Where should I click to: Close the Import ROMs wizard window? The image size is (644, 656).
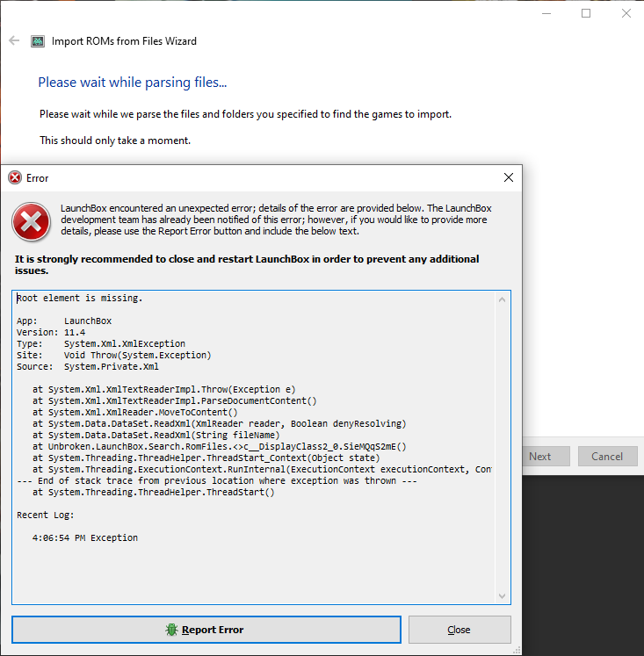point(626,13)
